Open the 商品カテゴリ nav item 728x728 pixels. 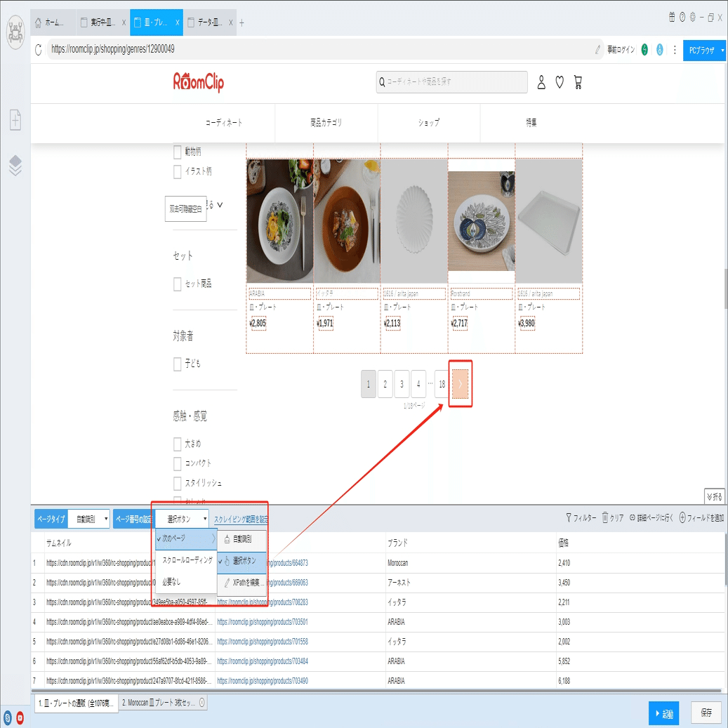click(x=326, y=123)
